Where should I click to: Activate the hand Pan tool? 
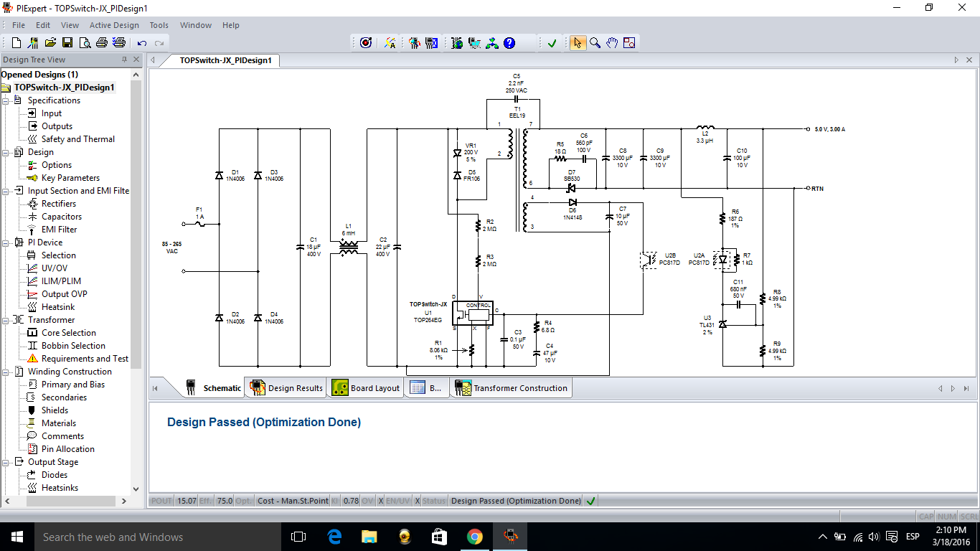[x=612, y=43]
